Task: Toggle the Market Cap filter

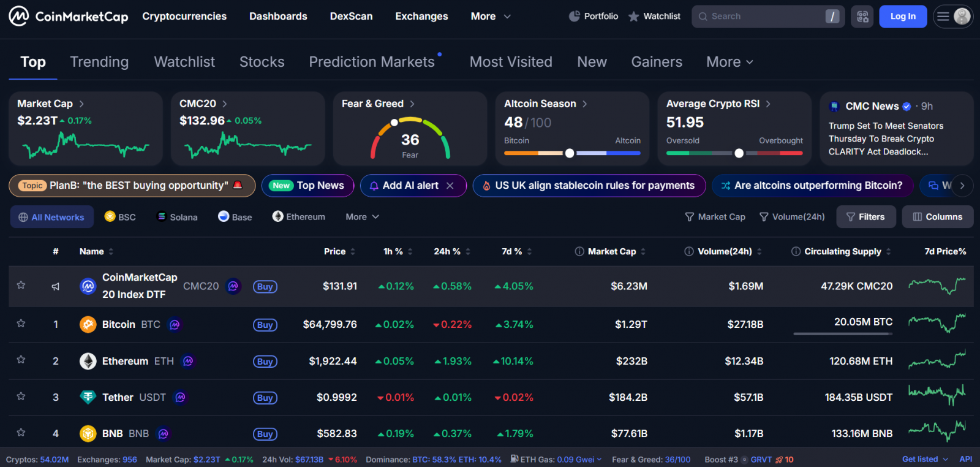Action: [715, 217]
